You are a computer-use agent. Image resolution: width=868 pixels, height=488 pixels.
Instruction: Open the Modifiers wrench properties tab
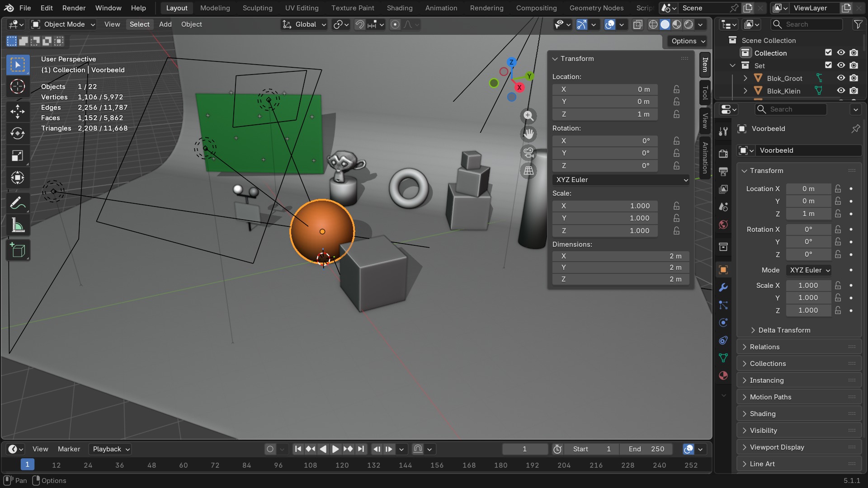[723, 287]
